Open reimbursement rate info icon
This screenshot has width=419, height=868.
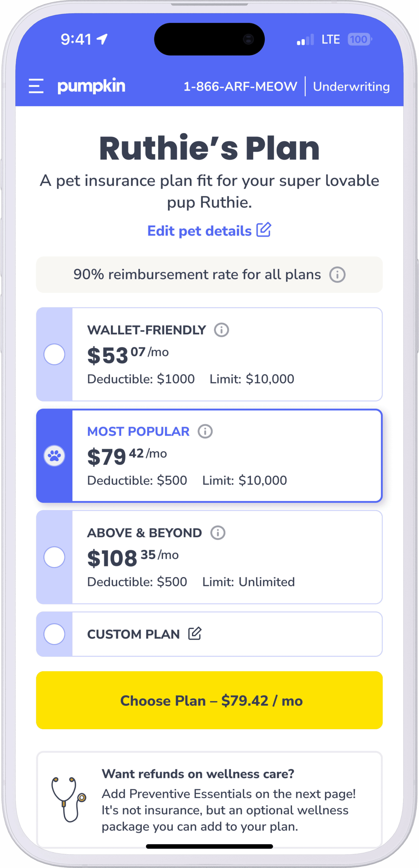coord(337,275)
